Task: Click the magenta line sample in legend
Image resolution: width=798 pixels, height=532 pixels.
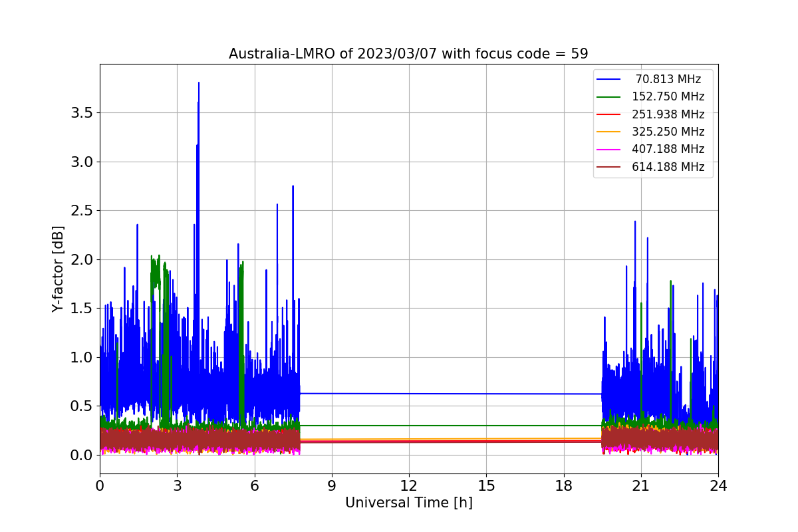Action: [x=609, y=150]
